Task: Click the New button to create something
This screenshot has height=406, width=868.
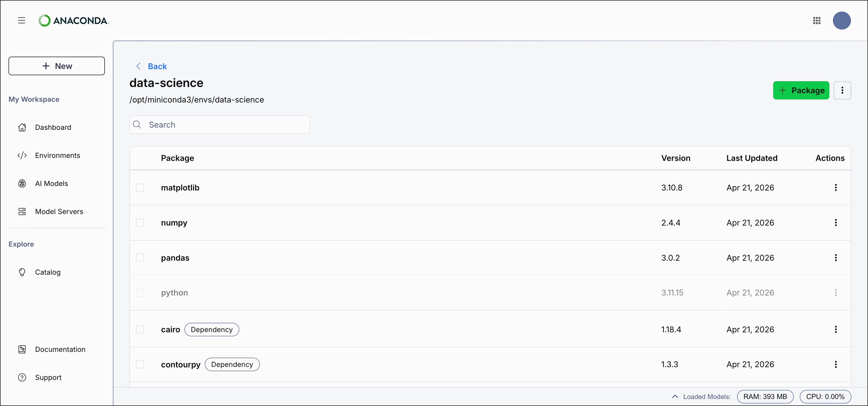Action: (57, 66)
